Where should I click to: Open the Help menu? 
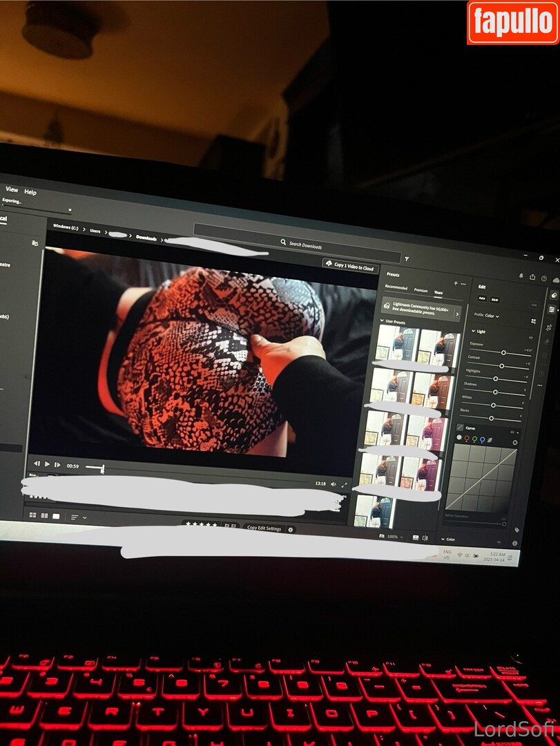[x=30, y=192]
